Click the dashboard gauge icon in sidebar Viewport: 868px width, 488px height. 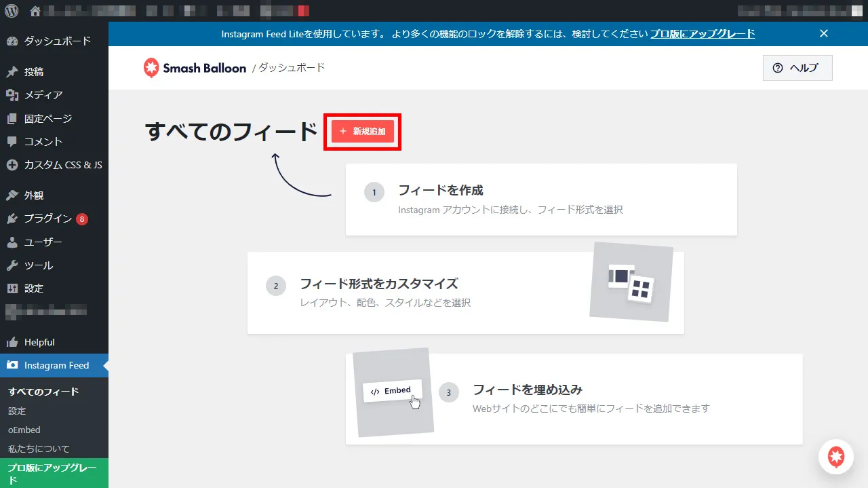click(x=12, y=41)
